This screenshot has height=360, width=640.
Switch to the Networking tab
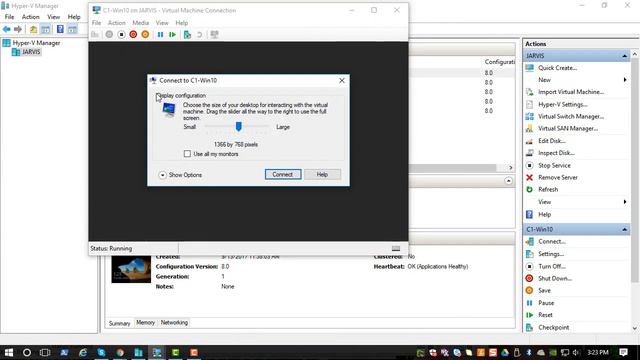[x=174, y=322]
